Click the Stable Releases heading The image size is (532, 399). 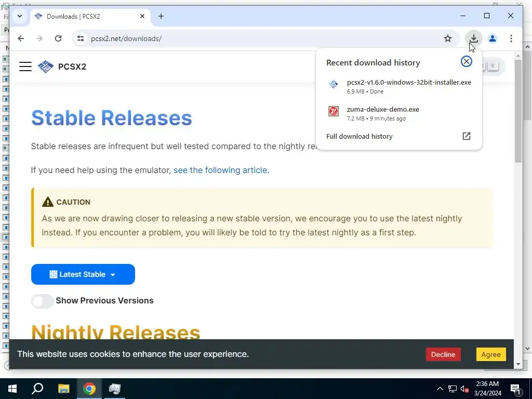tap(112, 118)
